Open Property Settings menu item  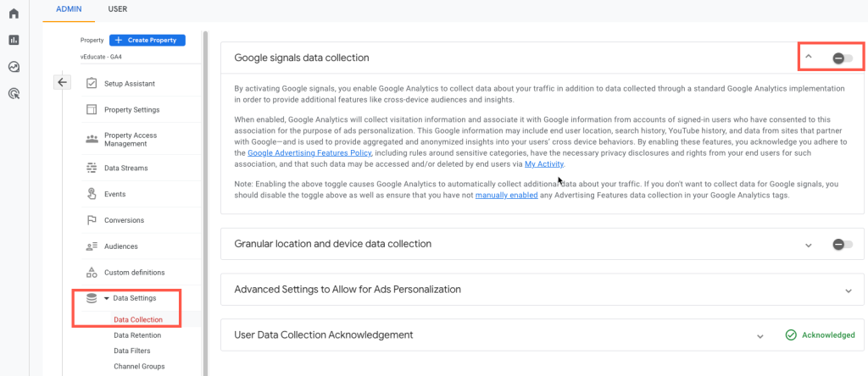click(131, 109)
